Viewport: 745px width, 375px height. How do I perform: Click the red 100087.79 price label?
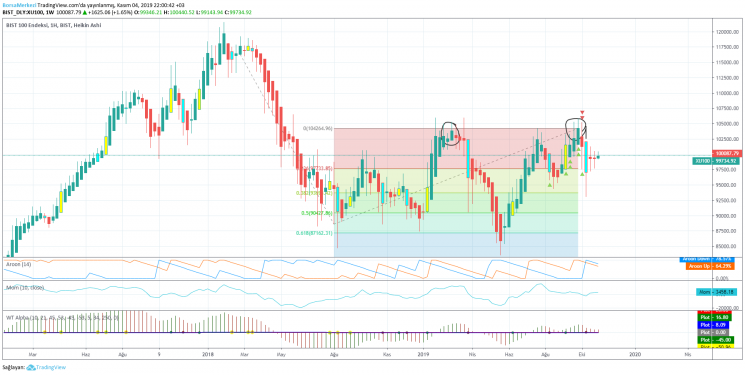coord(727,154)
